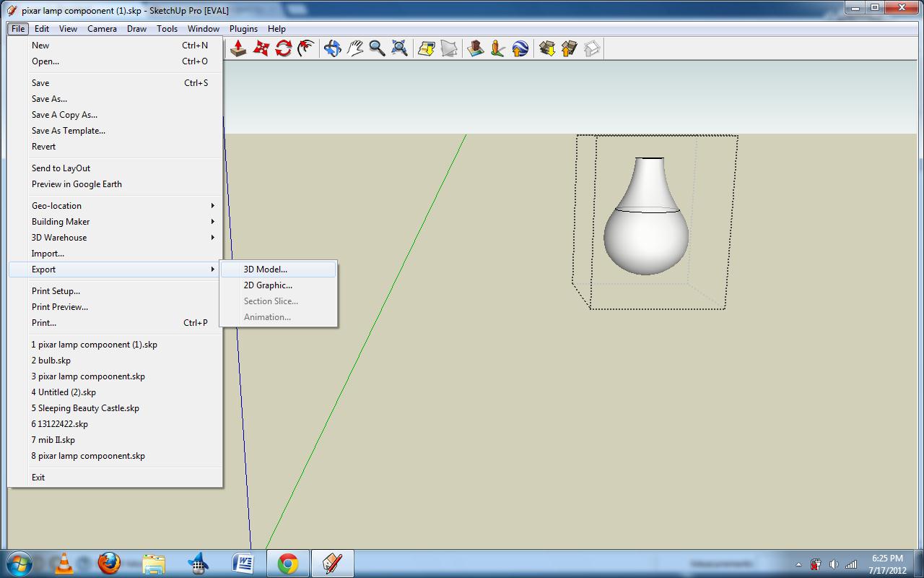Choose Import... from File menu
This screenshot has width=924, height=578.
point(115,254)
